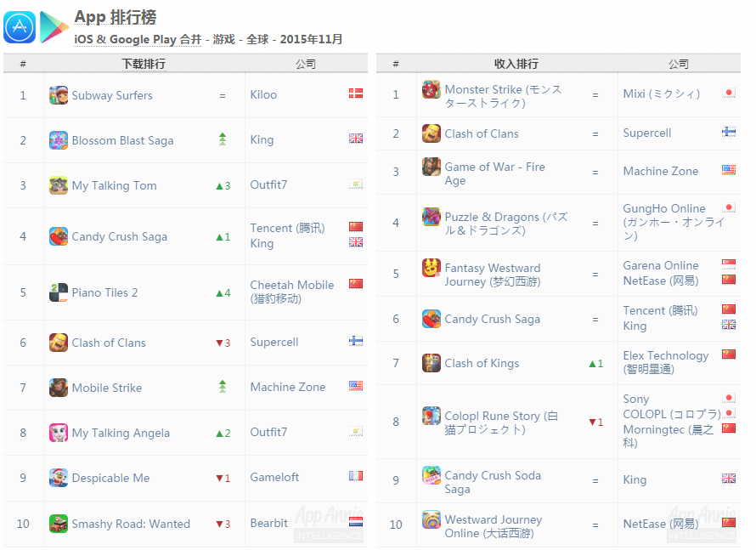This screenshot has height=550, width=756.
Task: Click the ▼3 rank change for Smashy Road
Action: pyautogui.click(x=223, y=524)
